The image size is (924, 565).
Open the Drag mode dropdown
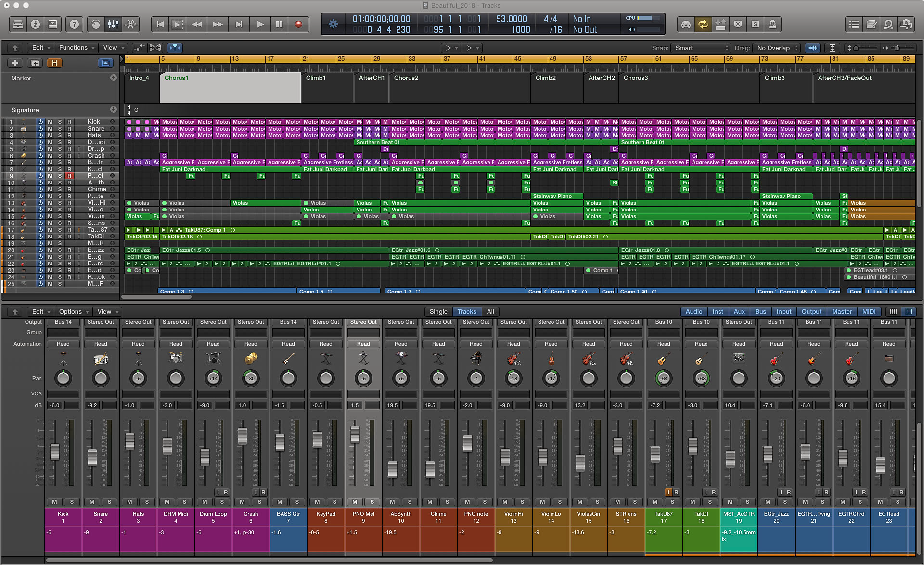click(777, 48)
